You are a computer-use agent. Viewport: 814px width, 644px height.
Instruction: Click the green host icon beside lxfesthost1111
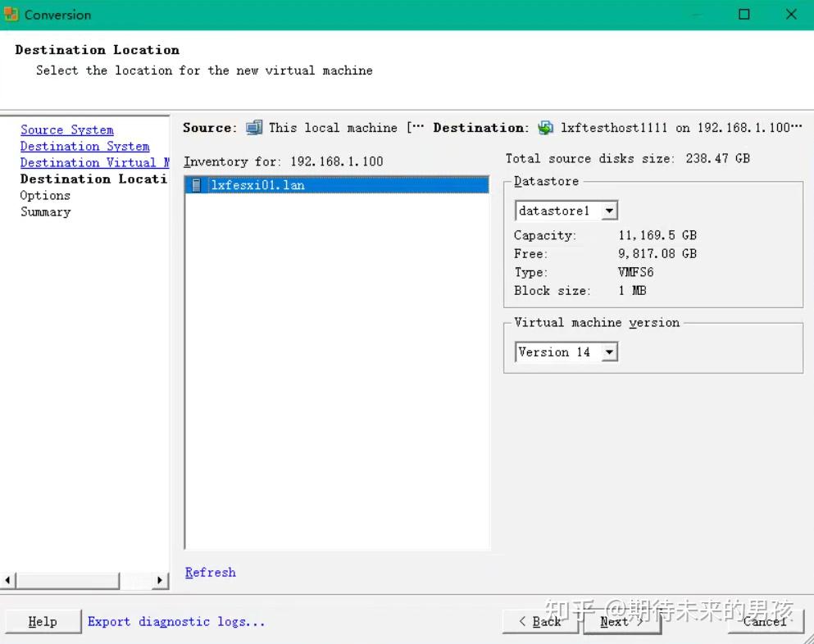pos(544,127)
